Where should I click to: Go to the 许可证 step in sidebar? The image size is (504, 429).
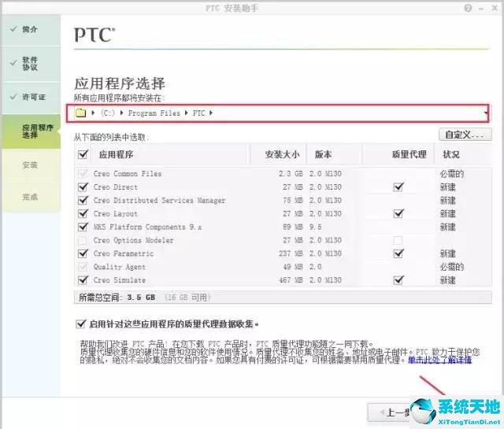pos(31,97)
